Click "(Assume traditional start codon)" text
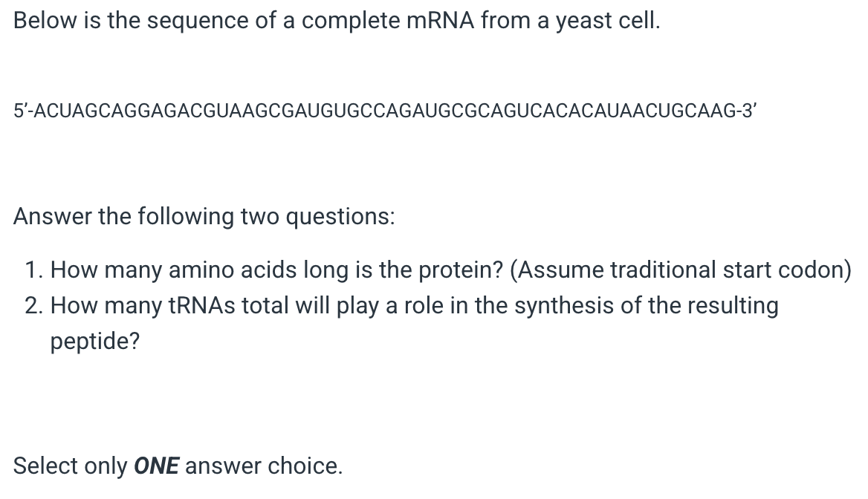The image size is (868, 499). click(681, 270)
